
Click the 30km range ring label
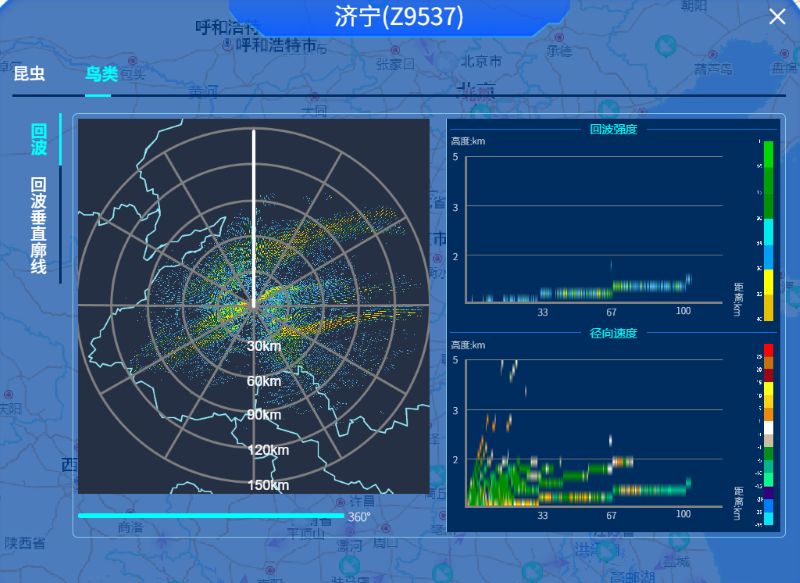(x=264, y=346)
